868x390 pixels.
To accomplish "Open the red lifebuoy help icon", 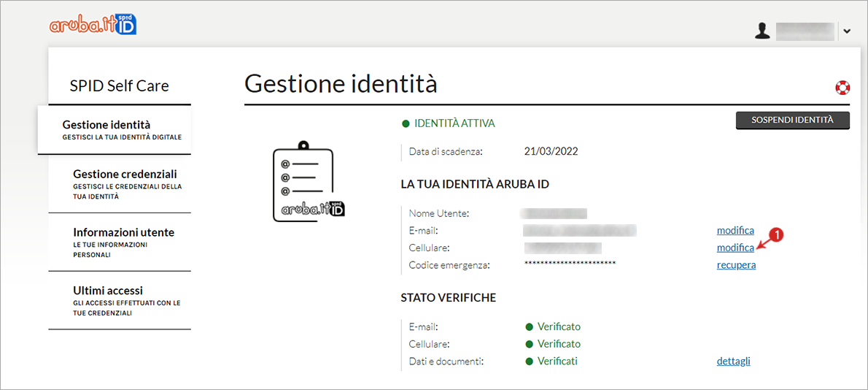I will (x=842, y=88).
